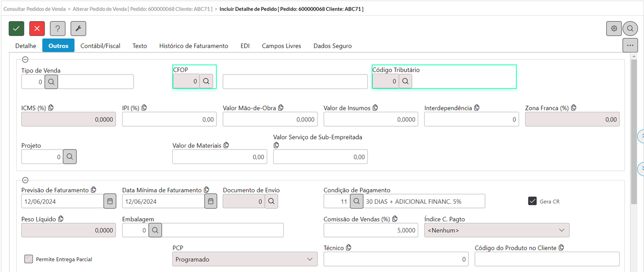Screen dimensions: 644x272
Task: Open the gear settings icon
Action: point(614,29)
